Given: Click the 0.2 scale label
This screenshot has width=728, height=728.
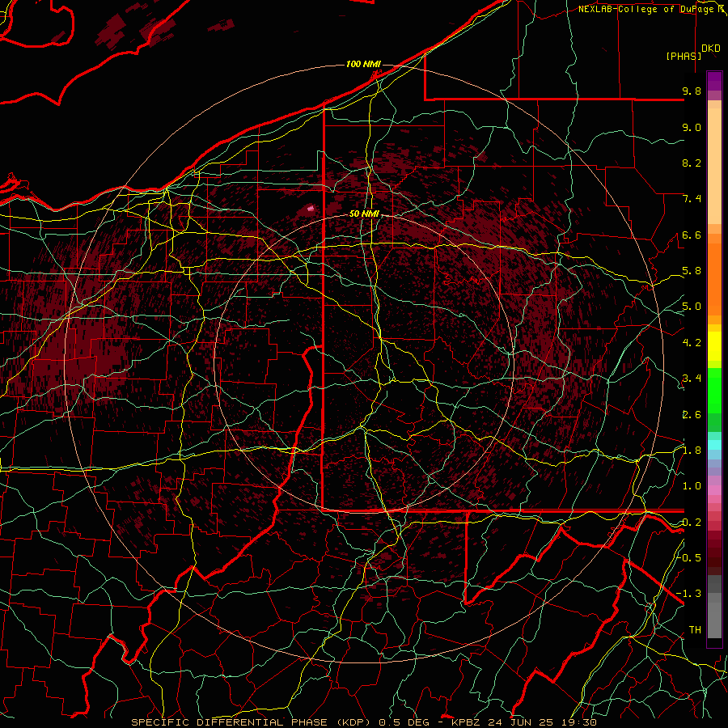Looking at the screenshot, I should point(692,523).
